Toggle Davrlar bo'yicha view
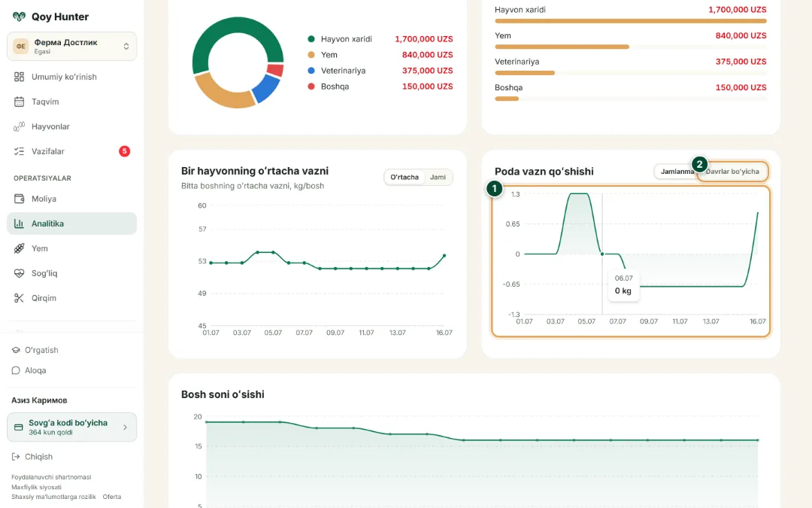812x508 pixels. (732, 172)
